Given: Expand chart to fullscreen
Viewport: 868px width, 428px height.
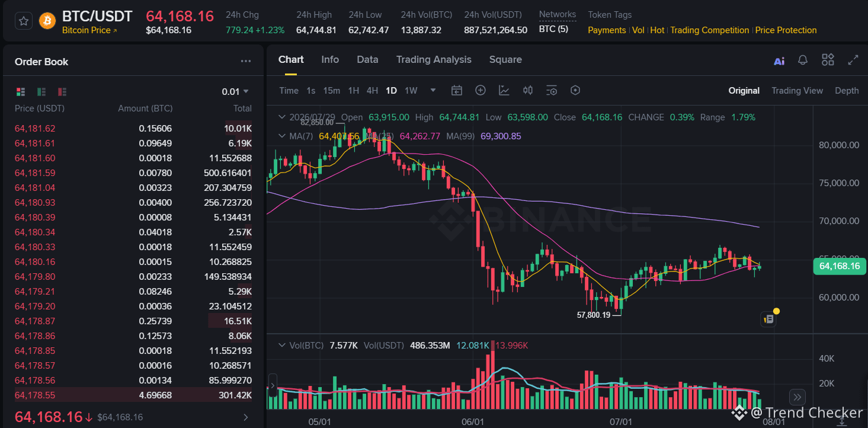Looking at the screenshot, I should [x=853, y=60].
